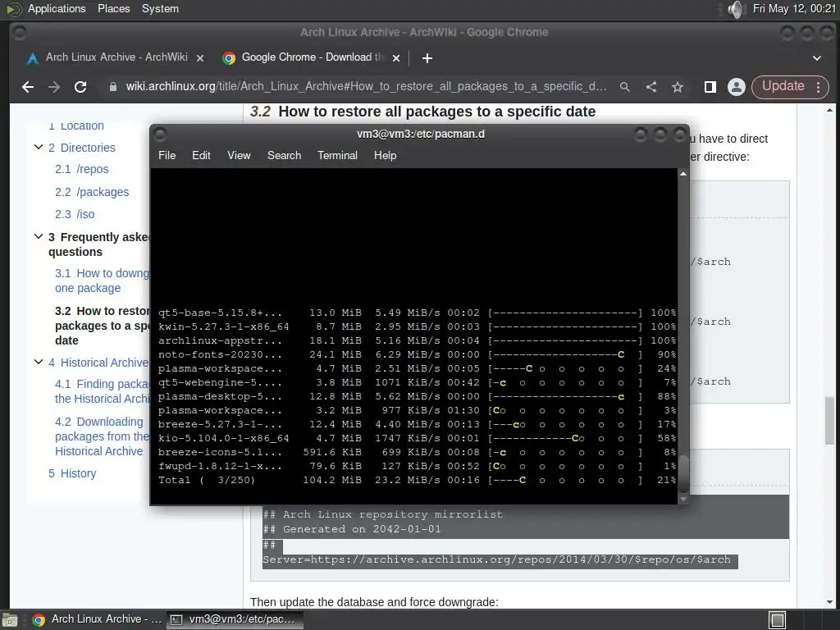The width and height of the screenshot is (840, 630).
Task: Click the noto-fonts download line
Action: 417,354
